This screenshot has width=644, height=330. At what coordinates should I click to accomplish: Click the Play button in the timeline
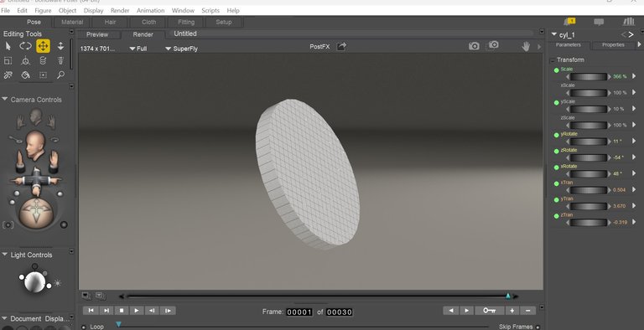tap(137, 311)
